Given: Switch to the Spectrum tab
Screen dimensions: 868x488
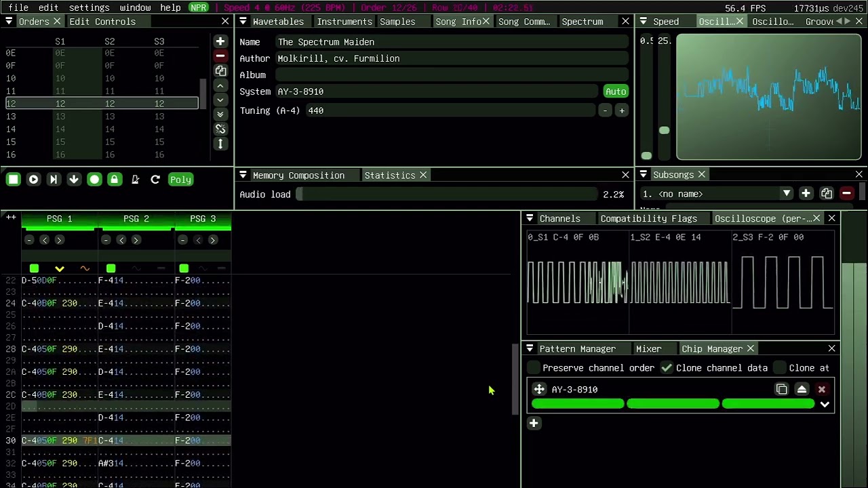Looking at the screenshot, I should (x=583, y=22).
